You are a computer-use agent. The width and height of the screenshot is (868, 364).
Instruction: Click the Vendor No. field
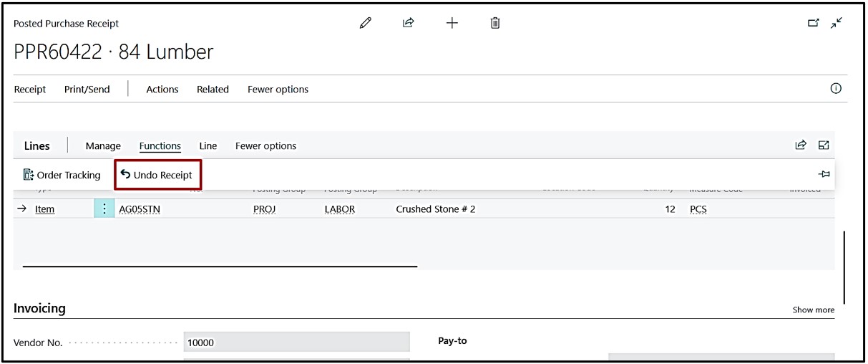point(296,343)
